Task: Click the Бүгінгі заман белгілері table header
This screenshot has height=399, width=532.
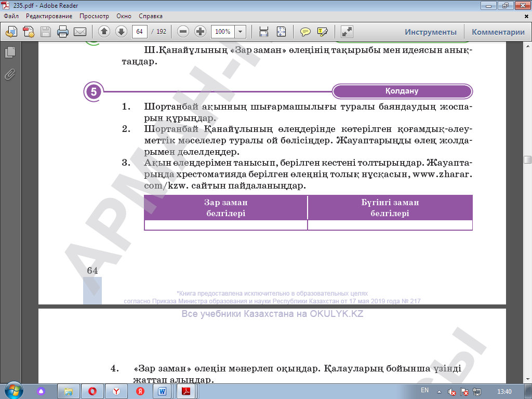Action: click(390, 208)
